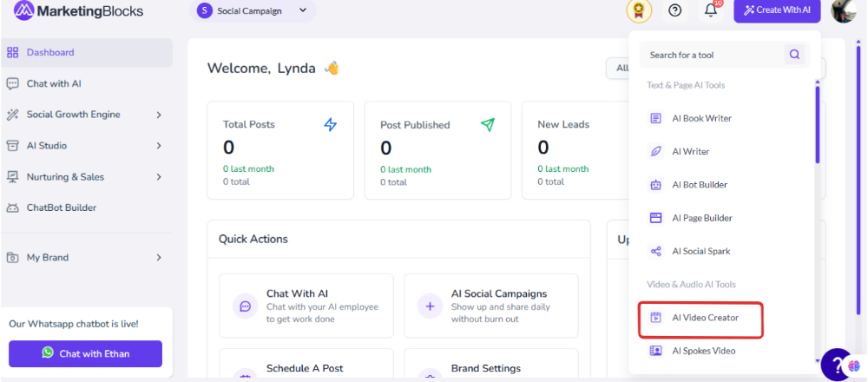Expand the AI Studio menu
Screen dimensions: 868x382
(x=87, y=146)
